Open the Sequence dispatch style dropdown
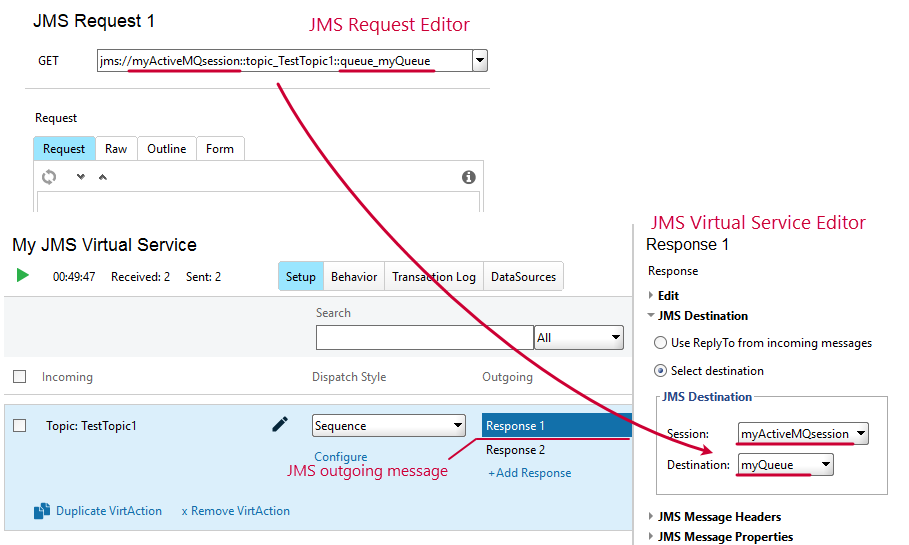This screenshot has width=909, height=545. (458, 426)
